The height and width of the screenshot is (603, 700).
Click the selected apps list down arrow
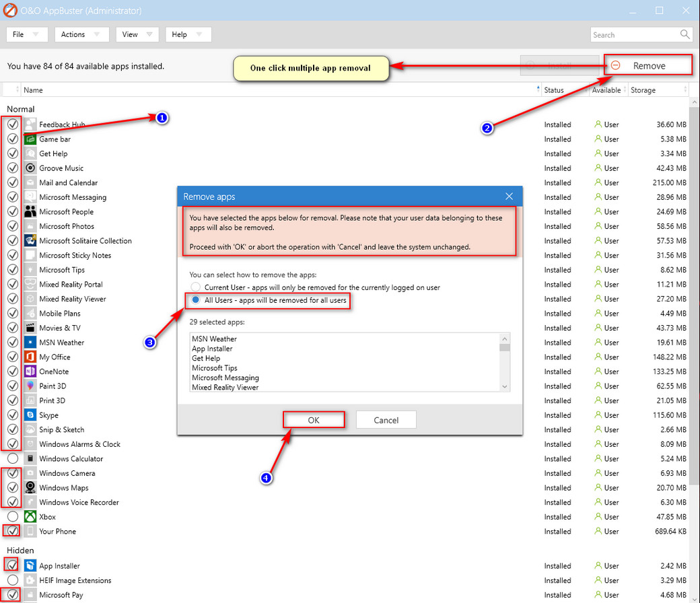coord(505,387)
